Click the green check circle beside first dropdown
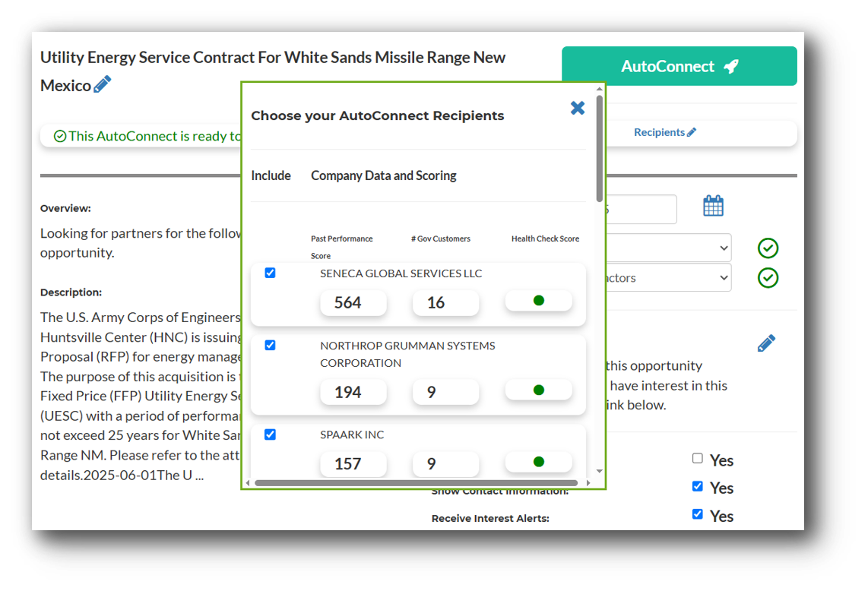Screen dimensions: 868x594 click(768, 248)
